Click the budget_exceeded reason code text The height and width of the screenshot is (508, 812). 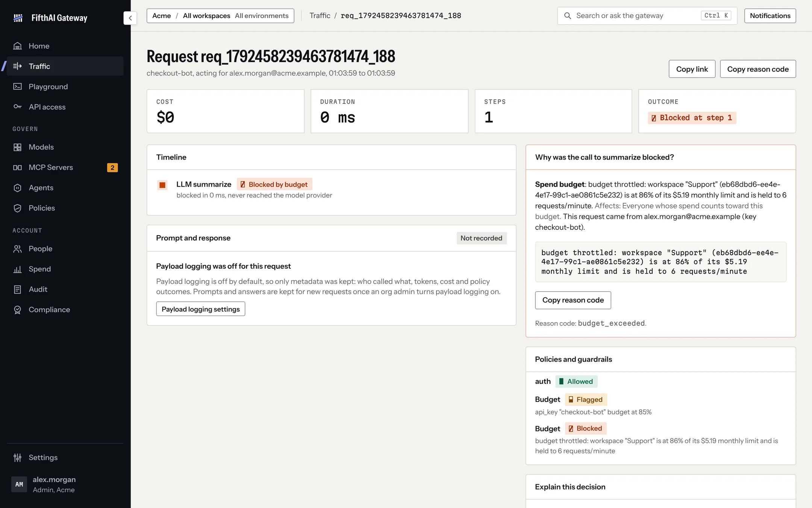pos(611,323)
